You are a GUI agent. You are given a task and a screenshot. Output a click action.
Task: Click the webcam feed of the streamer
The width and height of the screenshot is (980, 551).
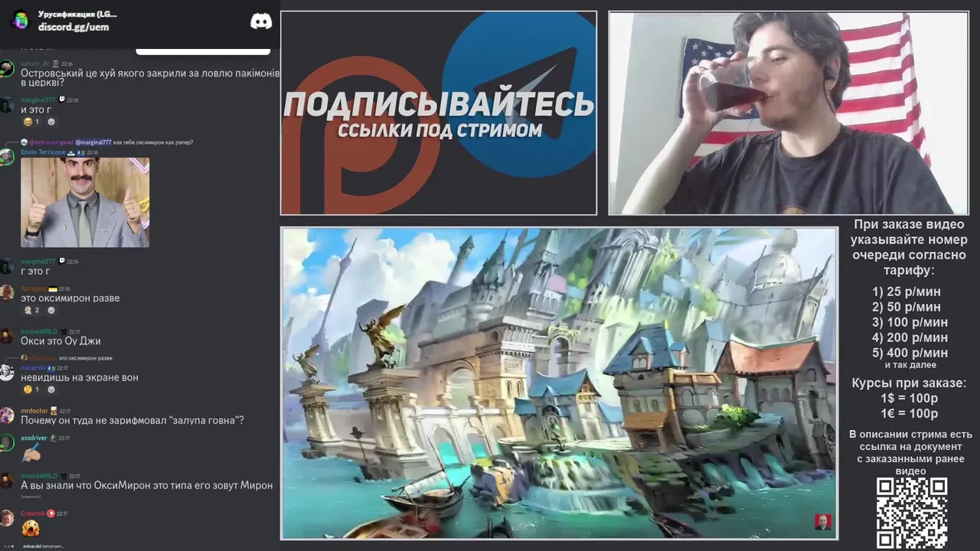tap(789, 113)
